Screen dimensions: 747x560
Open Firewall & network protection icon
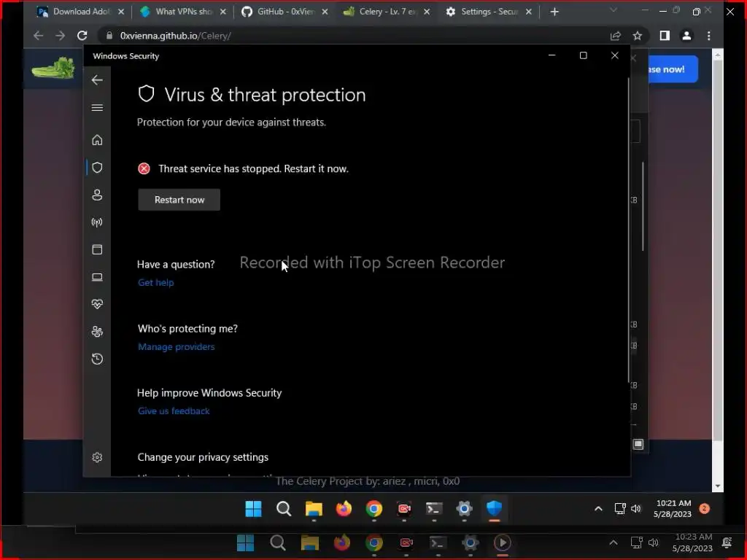[x=97, y=222]
